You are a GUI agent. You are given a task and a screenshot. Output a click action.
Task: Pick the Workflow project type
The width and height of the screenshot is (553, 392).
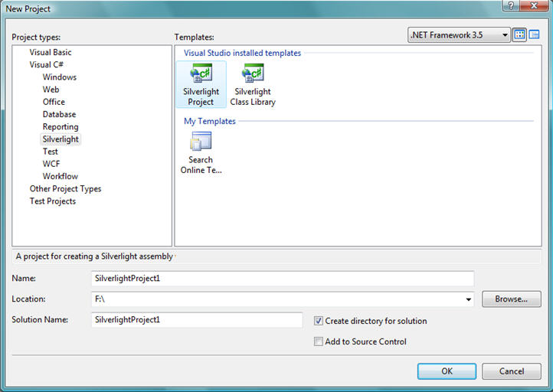pyautogui.click(x=60, y=176)
